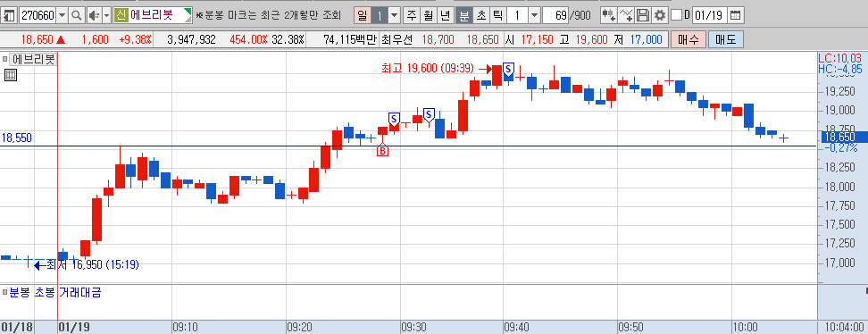
Task: Open stock search with the magnifier icon
Action: pos(77,15)
